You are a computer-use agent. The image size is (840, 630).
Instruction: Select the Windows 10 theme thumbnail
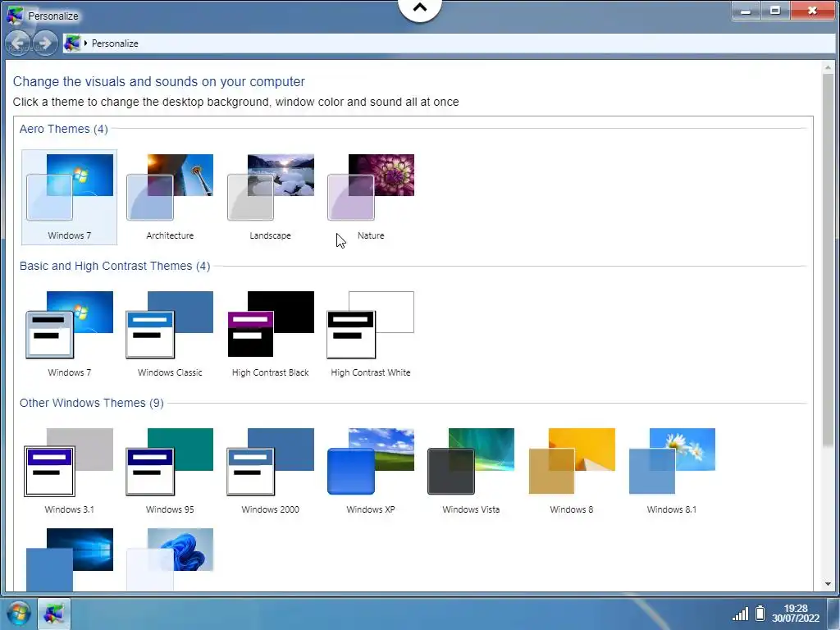(x=69, y=559)
